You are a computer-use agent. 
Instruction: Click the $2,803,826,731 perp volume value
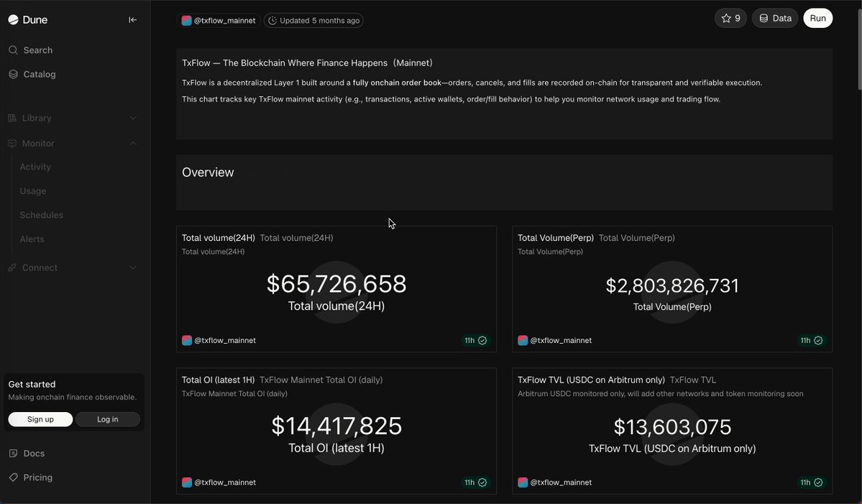point(672,285)
